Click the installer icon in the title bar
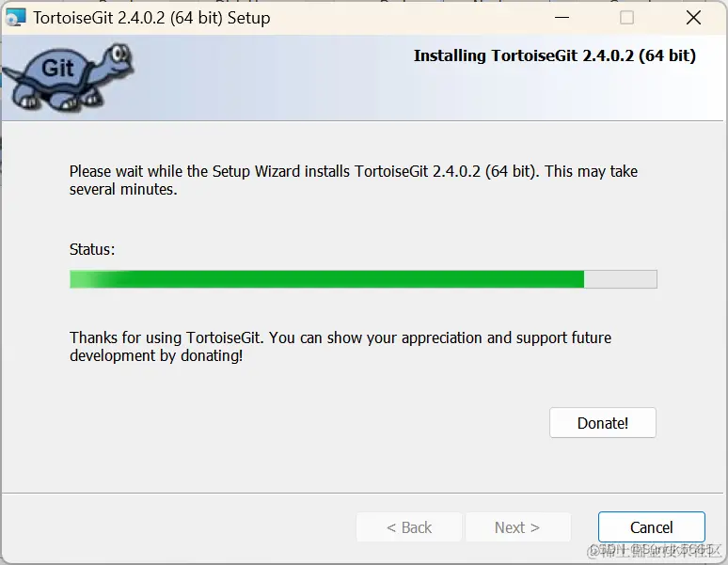The image size is (728, 565). 15,18
